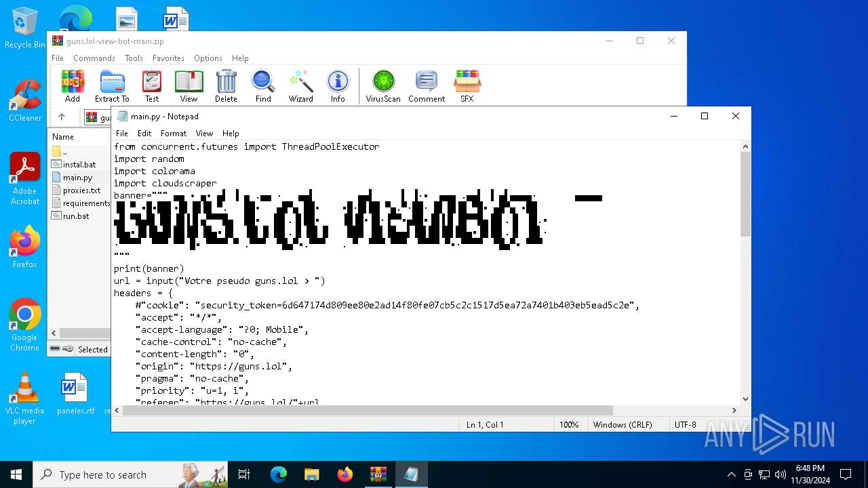Click Notepad horizontal scroll-left arrow
The height and width of the screenshot is (488, 868).
tap(117, 411)
